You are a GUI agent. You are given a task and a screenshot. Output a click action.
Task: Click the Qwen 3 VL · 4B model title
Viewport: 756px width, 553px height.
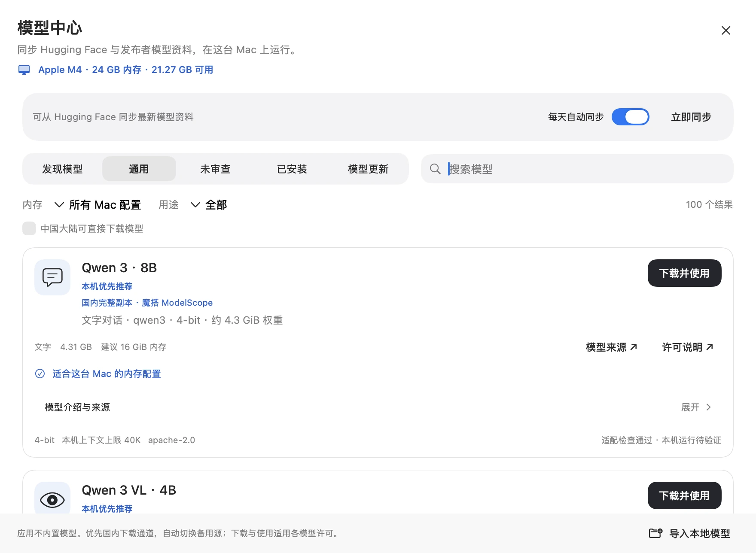(129, 490)
